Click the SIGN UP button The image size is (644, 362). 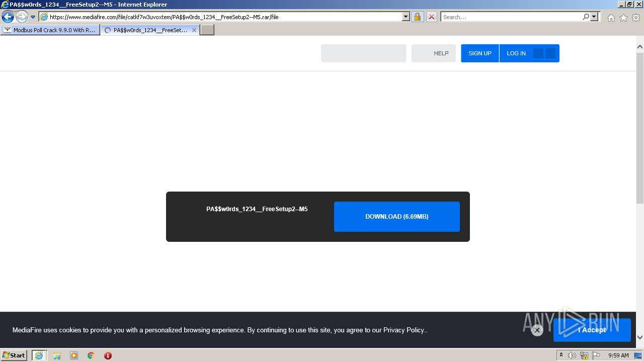point(480,53)
